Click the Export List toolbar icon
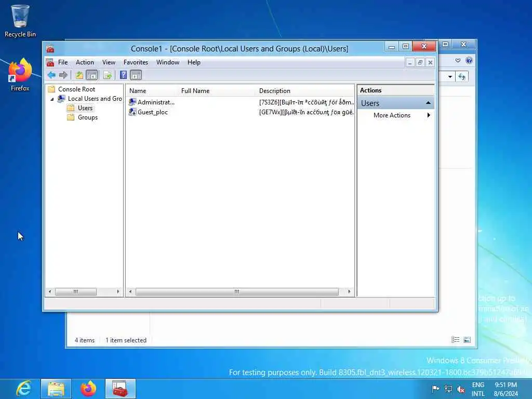Image resolution: width=532 pixels, height=399 pixels. (x=108, y=75)
